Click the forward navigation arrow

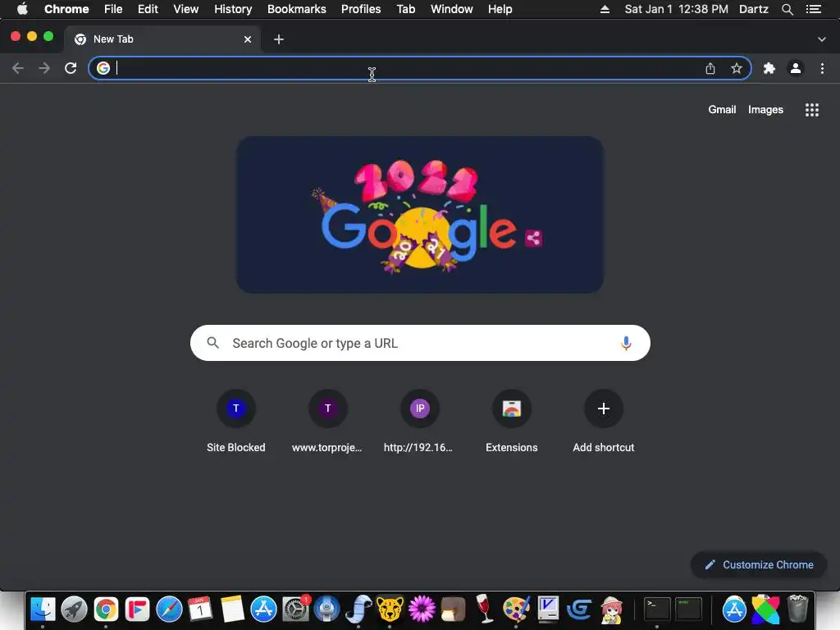click(44, 68)
